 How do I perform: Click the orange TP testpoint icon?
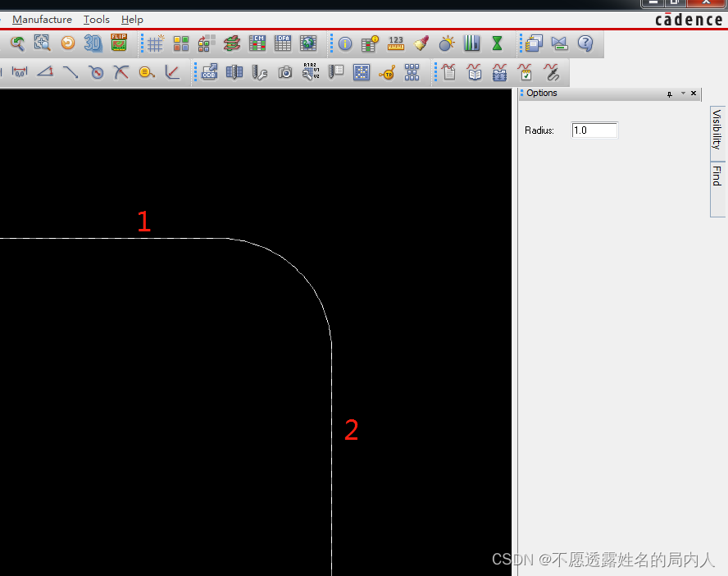click(x=387, y=72)
